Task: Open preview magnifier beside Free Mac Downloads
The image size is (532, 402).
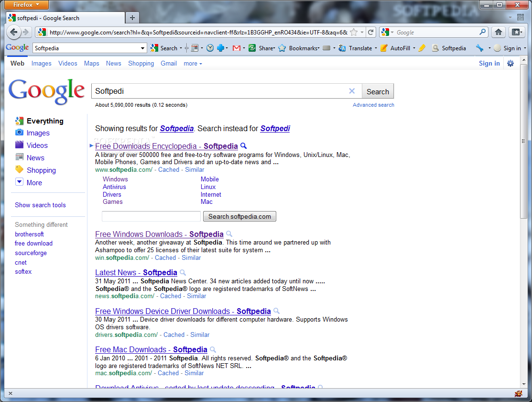Action: click(x=213, y=349)
